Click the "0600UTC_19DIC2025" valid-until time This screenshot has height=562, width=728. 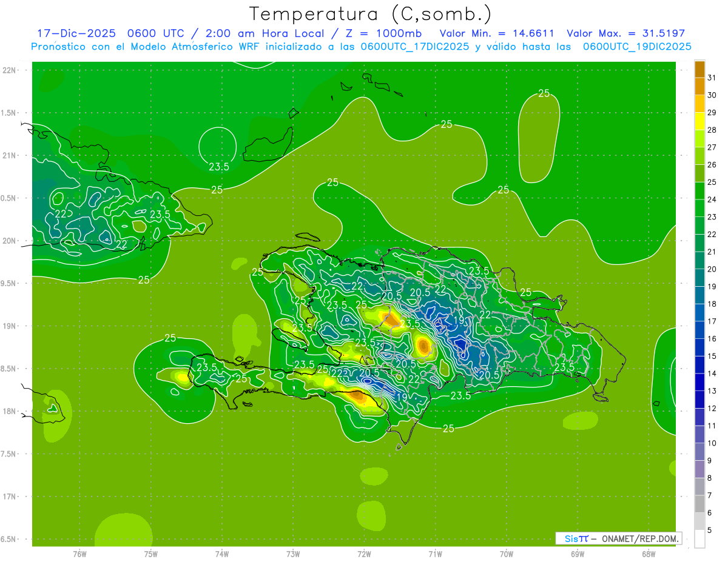point(637,47)
